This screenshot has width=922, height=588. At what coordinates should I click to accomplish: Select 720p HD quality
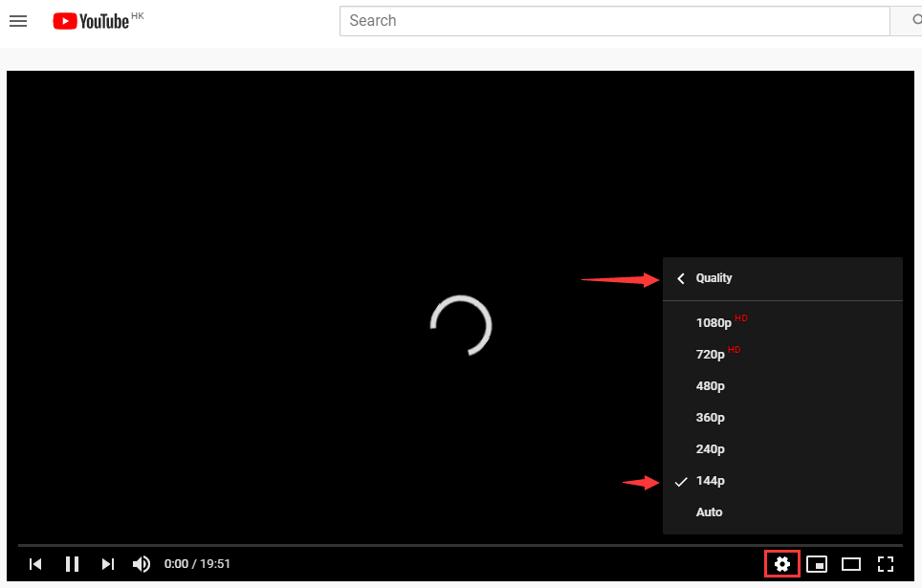[x=782, y=354]
